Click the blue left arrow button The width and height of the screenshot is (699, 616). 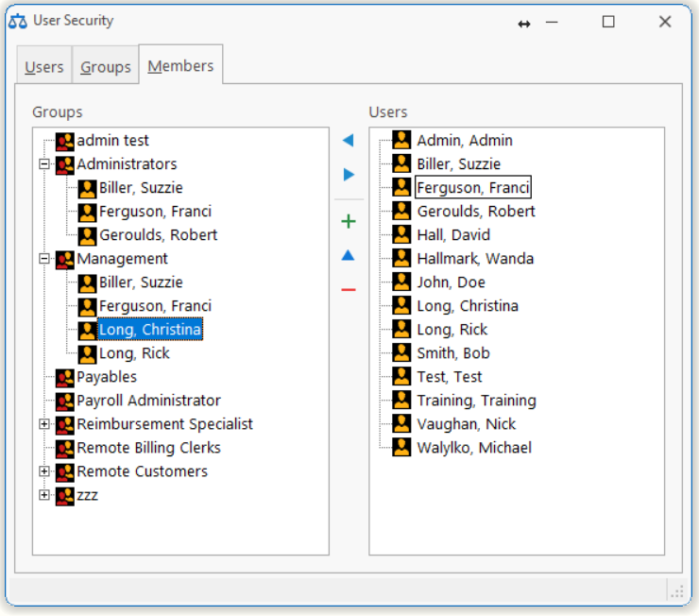348,141
